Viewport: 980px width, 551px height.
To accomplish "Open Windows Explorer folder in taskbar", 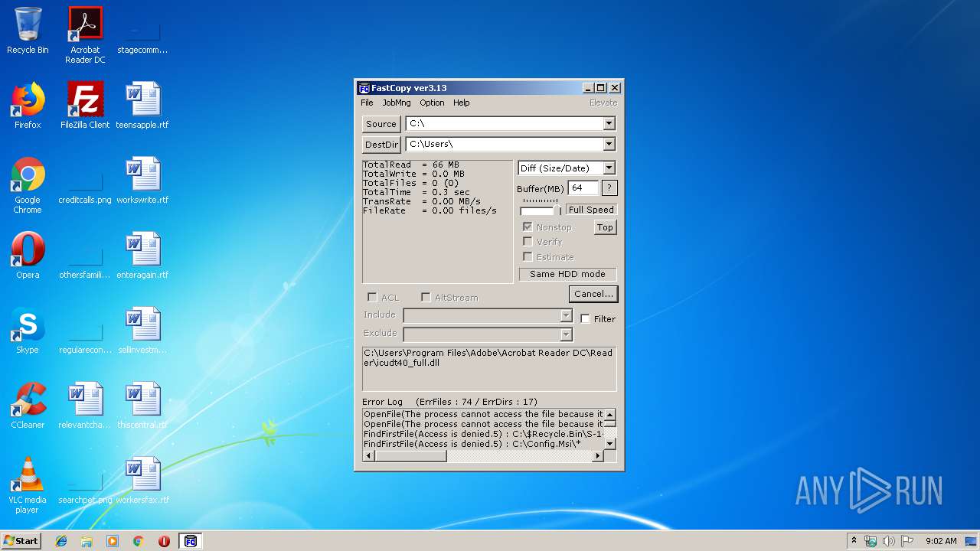I will click(x=87, y=541).
